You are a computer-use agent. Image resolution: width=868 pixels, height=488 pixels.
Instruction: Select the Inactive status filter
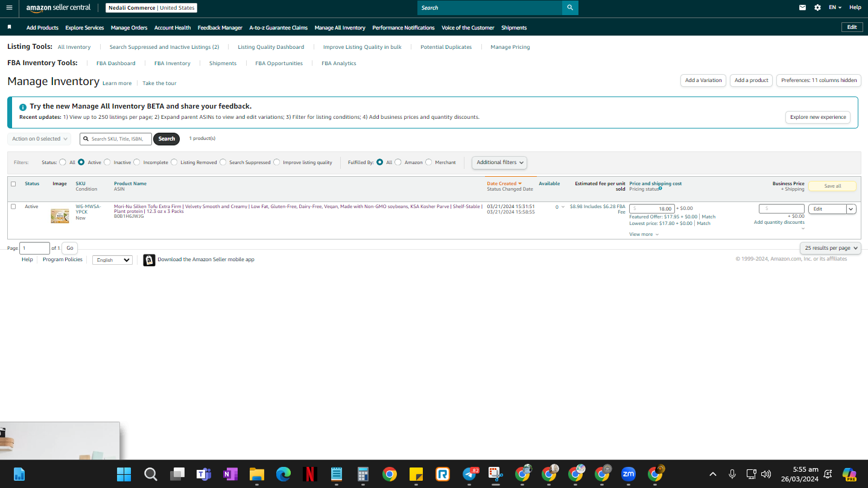click(107, 162)
